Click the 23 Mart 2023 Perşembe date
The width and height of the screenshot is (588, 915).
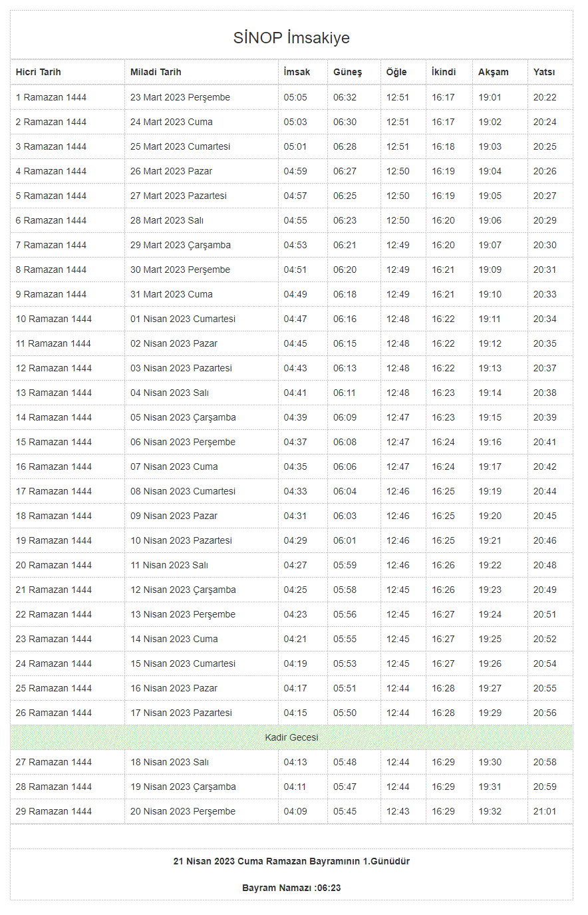pos(180,97)
